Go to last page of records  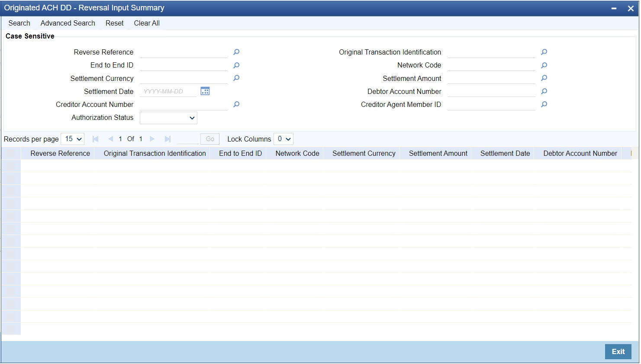167,139
